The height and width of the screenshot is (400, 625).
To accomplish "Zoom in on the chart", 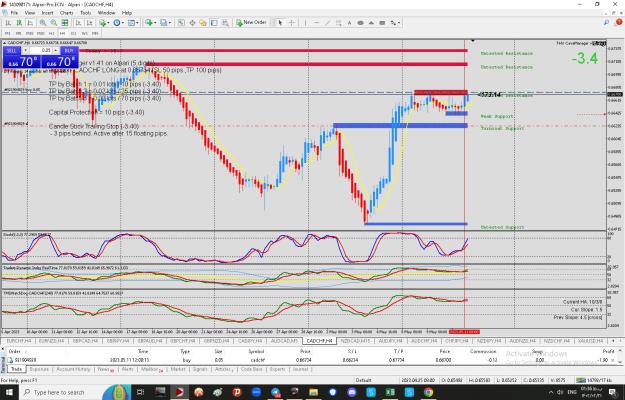I will tap(43, 23).
